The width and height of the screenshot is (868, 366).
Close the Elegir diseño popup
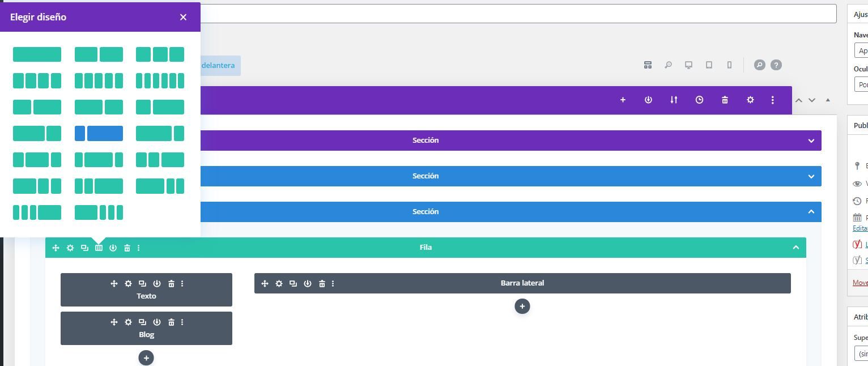point(183,17)
